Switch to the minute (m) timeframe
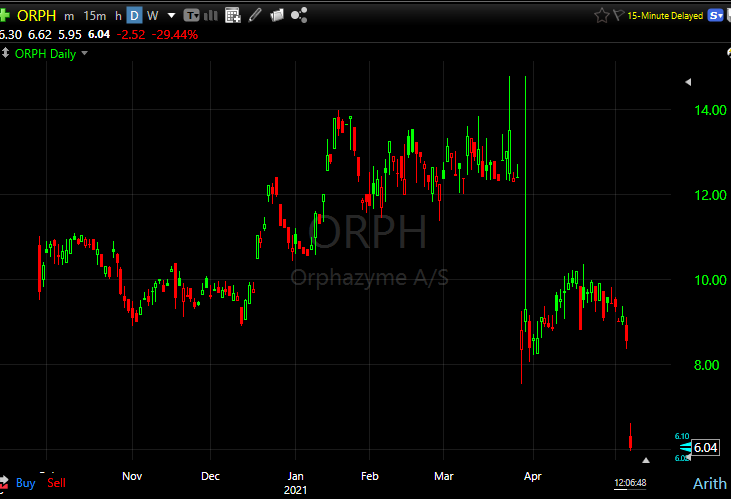731x499 pixels. click(69, 16)
